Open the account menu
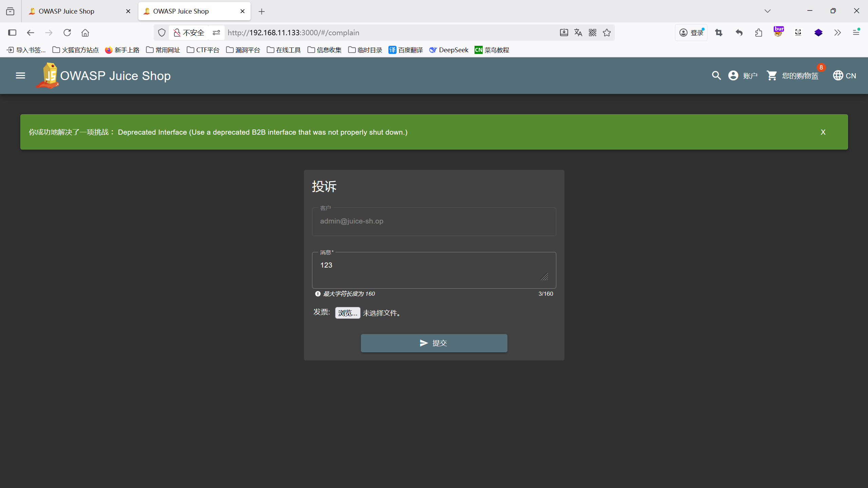Image resolution: width=868 pixels, height=488 pixels. click(742, 75)
